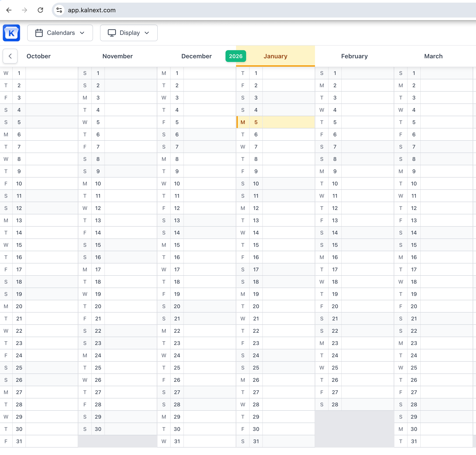Click the address bar URL

[x=92, y=10]
